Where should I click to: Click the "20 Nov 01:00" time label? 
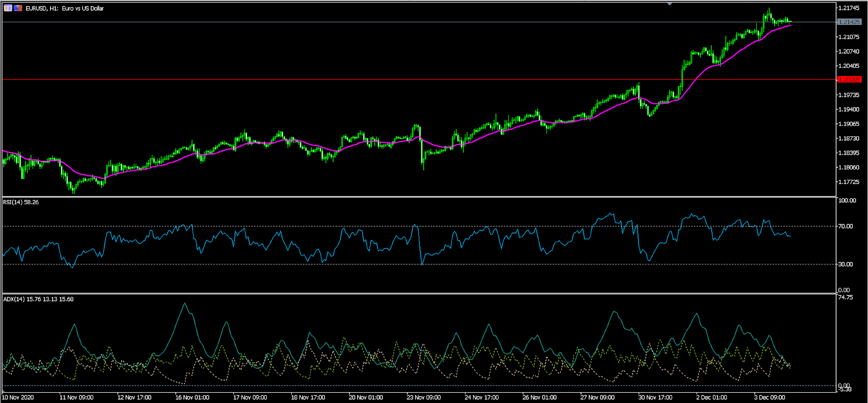pos(366,398)
